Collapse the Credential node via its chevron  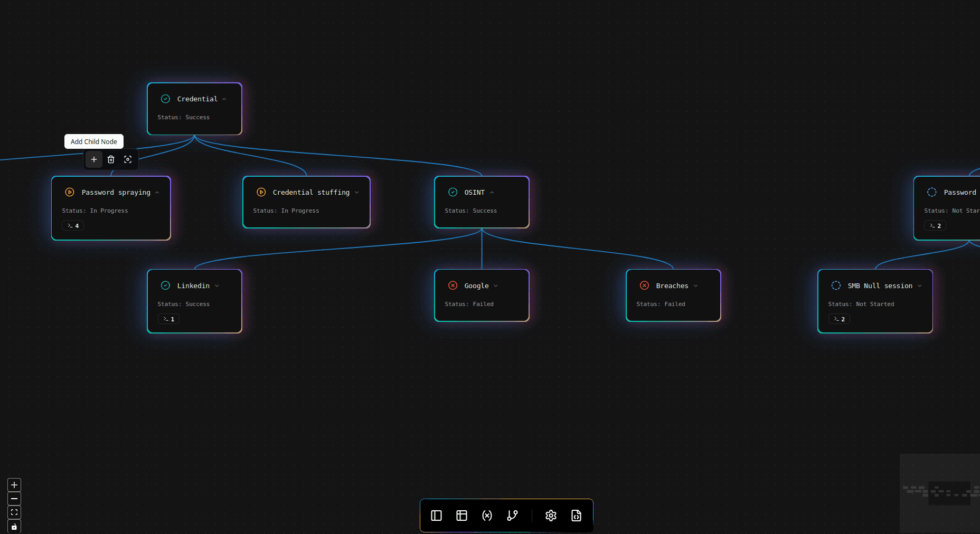[x=224, y=99]
